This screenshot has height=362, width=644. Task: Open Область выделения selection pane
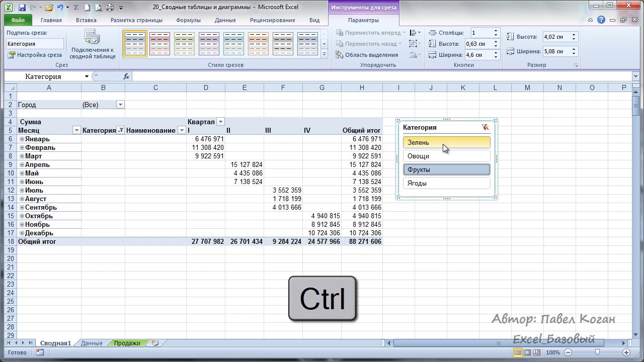point(367,55)
